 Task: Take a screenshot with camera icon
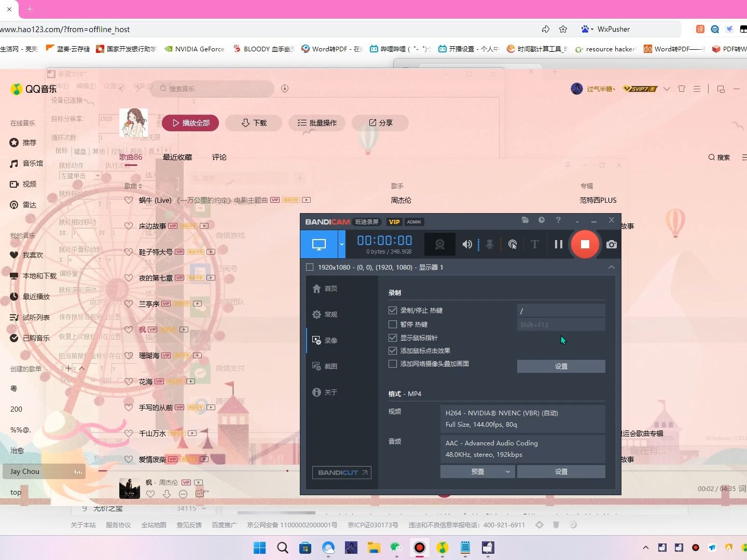(x=612, y=244)
